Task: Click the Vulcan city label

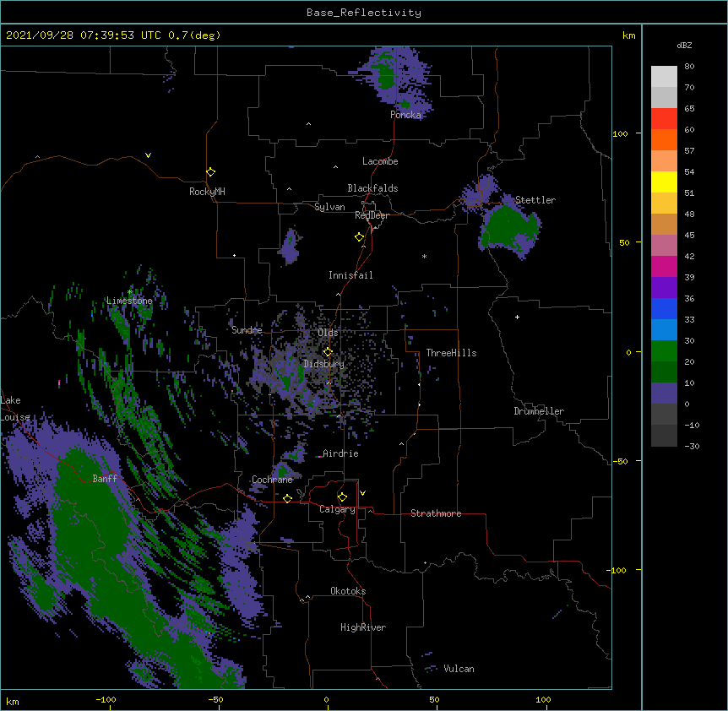Action: coord(459,669)
